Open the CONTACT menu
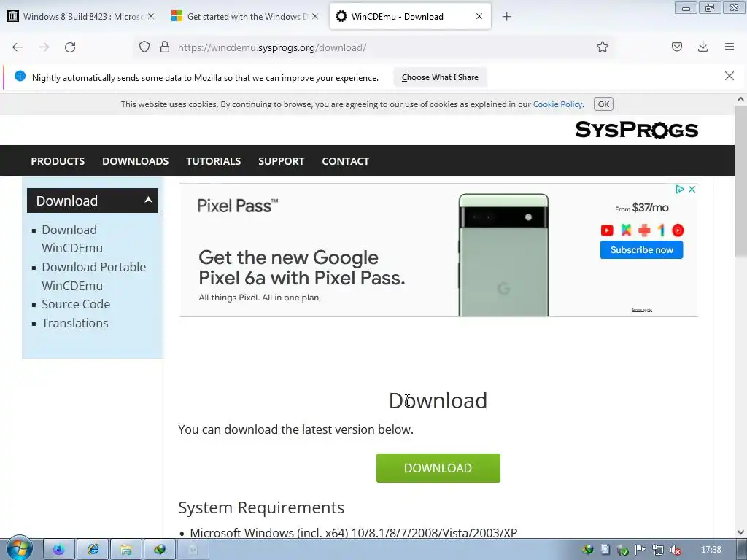 345,161
